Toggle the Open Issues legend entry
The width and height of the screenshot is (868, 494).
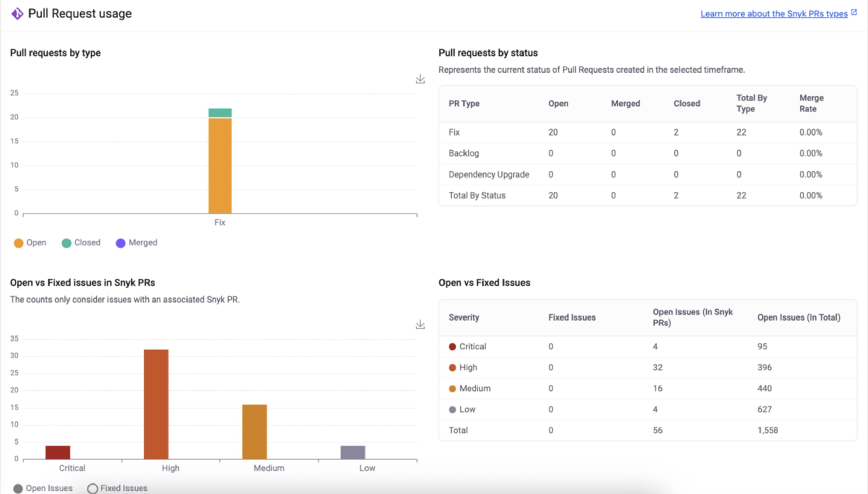(43, 488)
